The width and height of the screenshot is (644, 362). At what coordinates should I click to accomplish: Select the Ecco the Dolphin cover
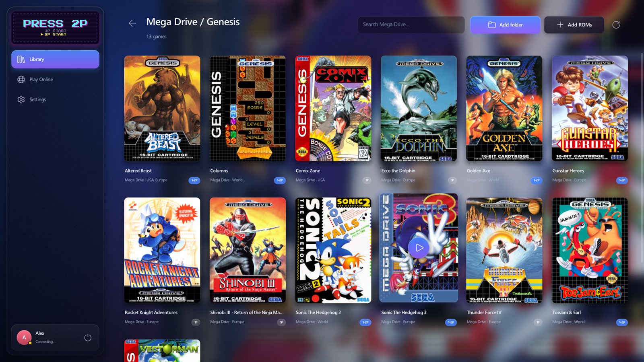pos(419,109)
